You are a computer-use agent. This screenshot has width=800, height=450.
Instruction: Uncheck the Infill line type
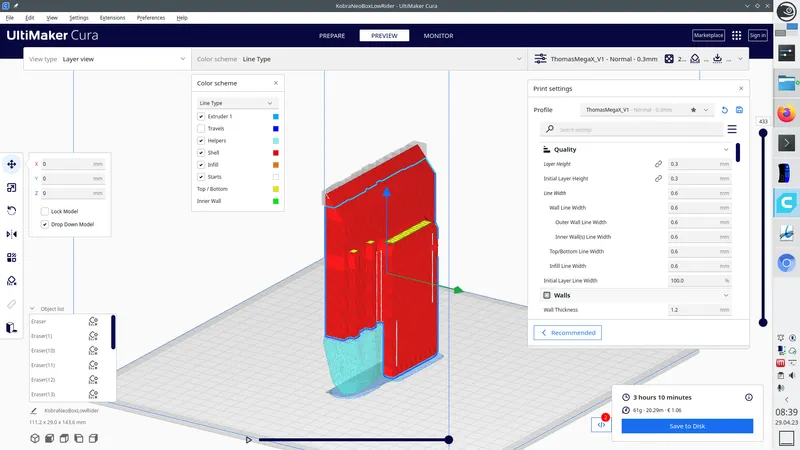201,165
